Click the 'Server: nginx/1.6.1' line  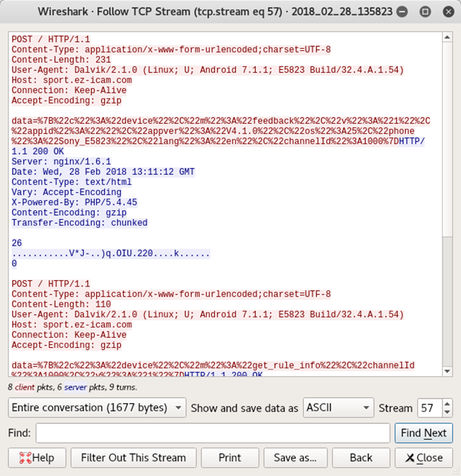coord(61,161)
